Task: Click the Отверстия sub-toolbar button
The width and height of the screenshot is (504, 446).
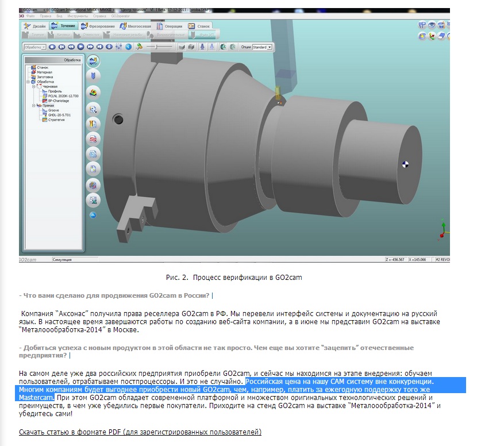Action: (87, 34)
